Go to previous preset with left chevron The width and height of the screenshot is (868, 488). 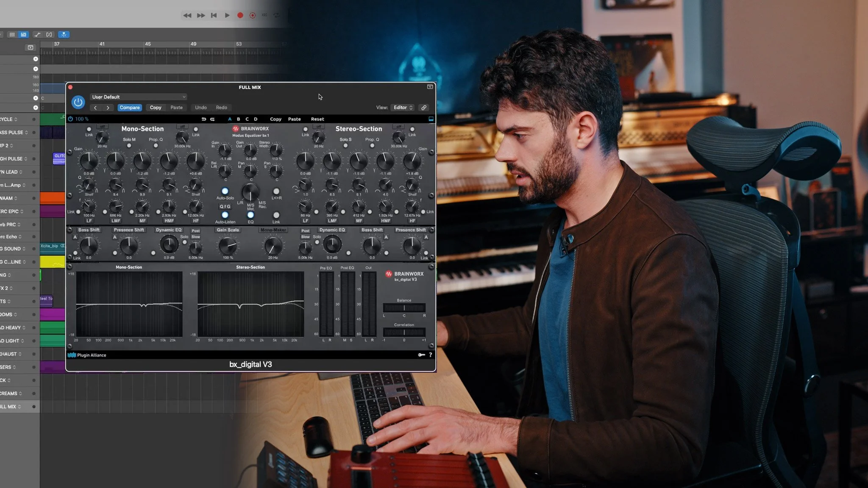click(x=95, y=108)
